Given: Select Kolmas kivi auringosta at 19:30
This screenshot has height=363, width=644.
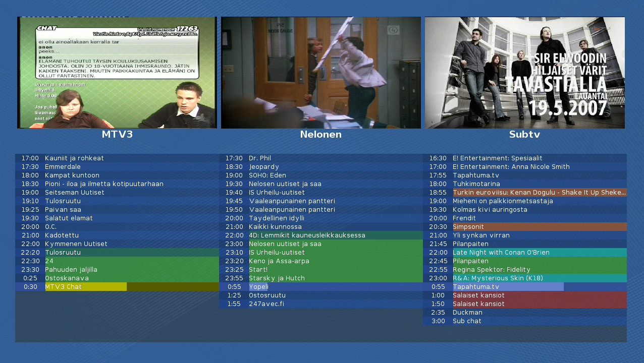Looking at the screenshot, I should [x=525, y=210].
